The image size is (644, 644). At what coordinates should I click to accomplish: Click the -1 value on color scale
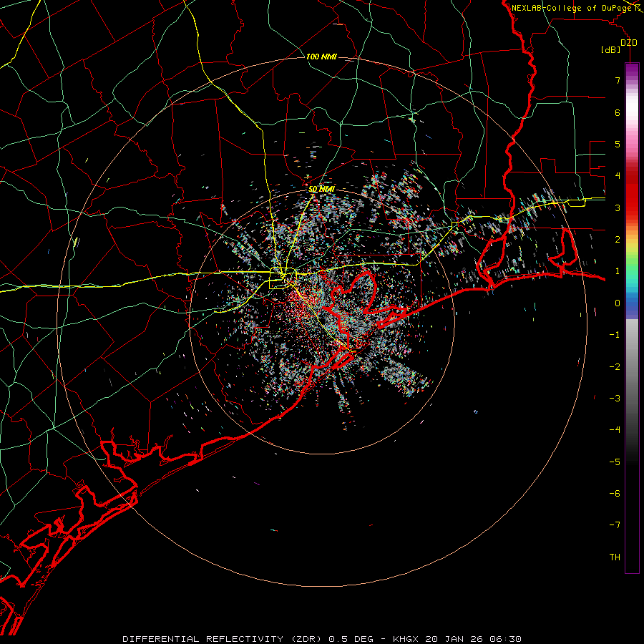pos(615,335)
